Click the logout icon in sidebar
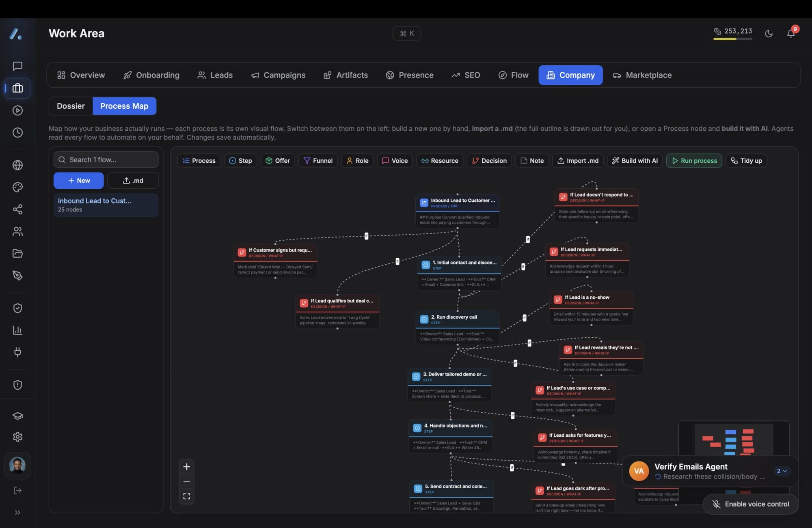The width and height of the screenshot is (812, 528). (17, 491)
